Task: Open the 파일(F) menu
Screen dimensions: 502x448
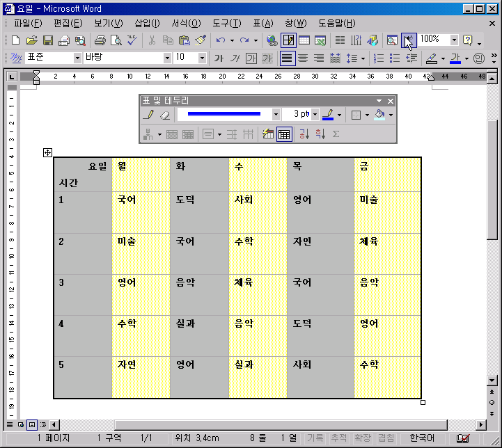Action: point(28,24)
